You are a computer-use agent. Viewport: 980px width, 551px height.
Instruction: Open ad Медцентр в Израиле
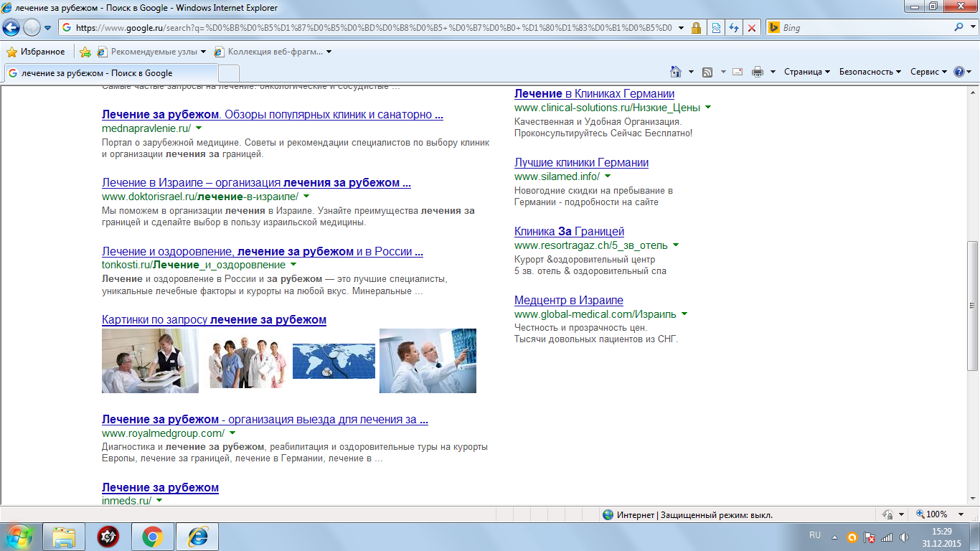tap(568, 301)
